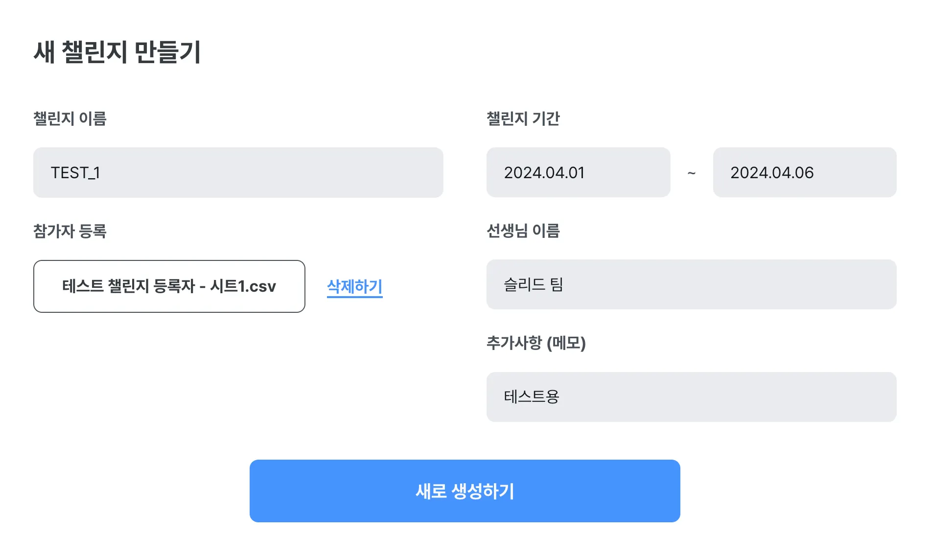Viewport: 930px width, 560px height.
Task: Click the 테스트용 memo text
Action: pyautogui.click(x=531, y=397)
